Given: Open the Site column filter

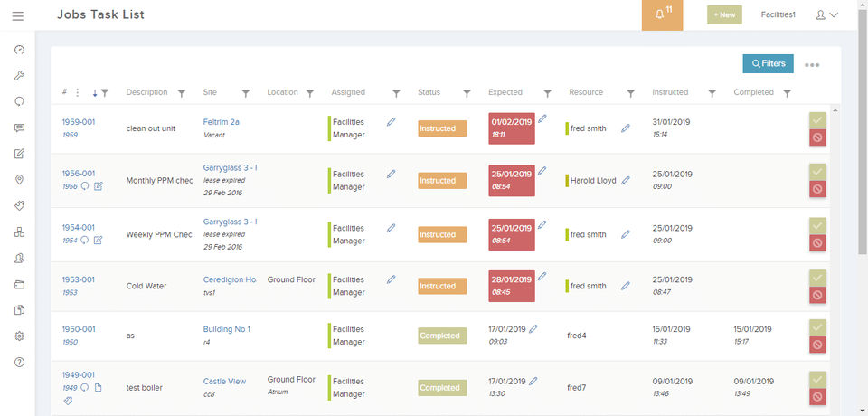Looking at the screenshot, I should (245, 92).
